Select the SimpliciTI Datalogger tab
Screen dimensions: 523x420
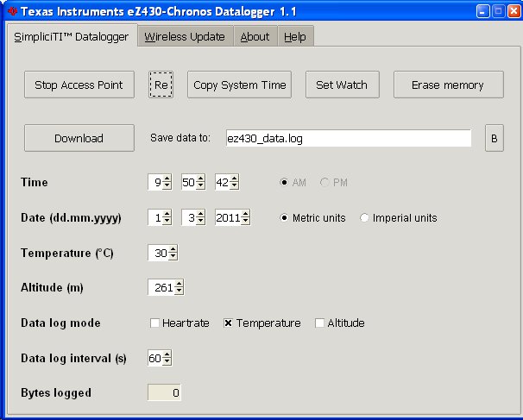pyautogui.click(x=72, y=36)
